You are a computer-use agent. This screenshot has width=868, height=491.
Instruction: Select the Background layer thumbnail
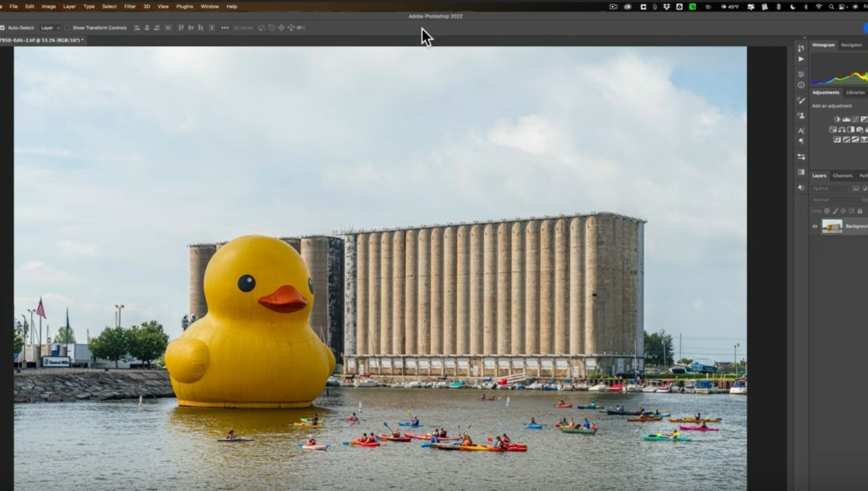832,226
